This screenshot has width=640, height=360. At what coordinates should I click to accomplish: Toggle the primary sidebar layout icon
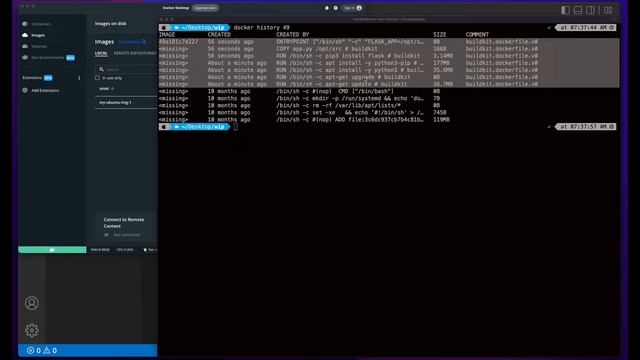point(565,10)
